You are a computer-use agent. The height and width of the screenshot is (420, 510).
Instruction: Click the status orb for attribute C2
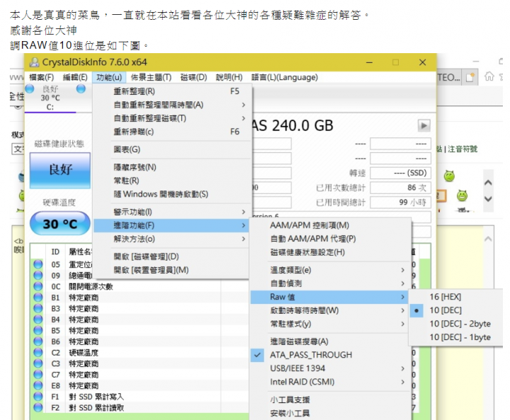click(x=38, y=352)
